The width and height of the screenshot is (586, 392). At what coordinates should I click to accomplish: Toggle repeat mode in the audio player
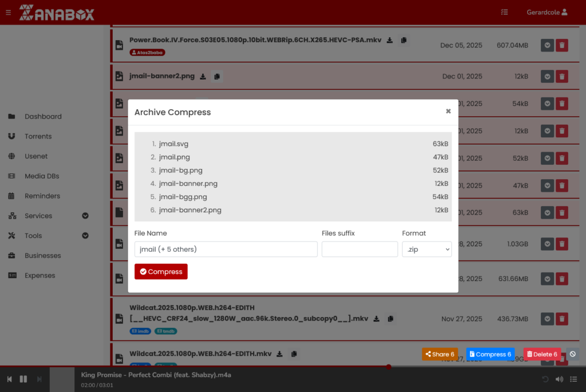click(545, 379)
